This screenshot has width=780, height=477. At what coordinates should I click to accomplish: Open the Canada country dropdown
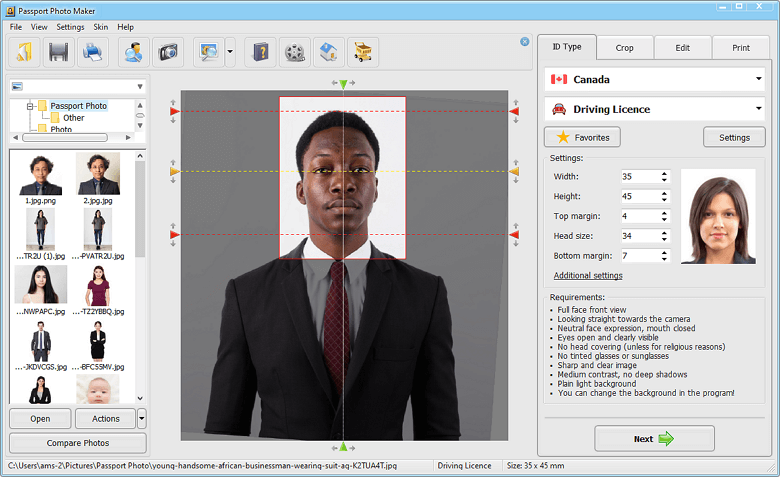(758, 79)
